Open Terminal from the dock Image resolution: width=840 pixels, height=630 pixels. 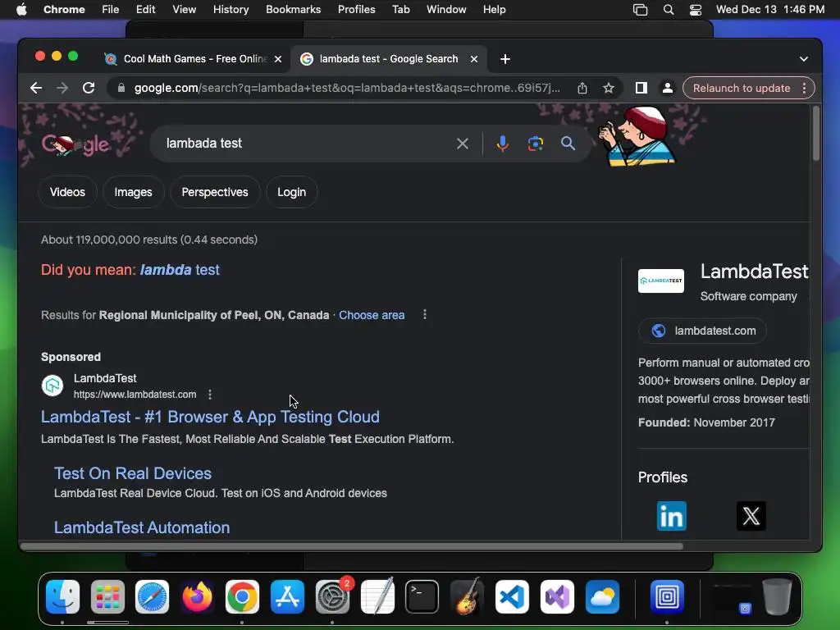click(422, 596)
